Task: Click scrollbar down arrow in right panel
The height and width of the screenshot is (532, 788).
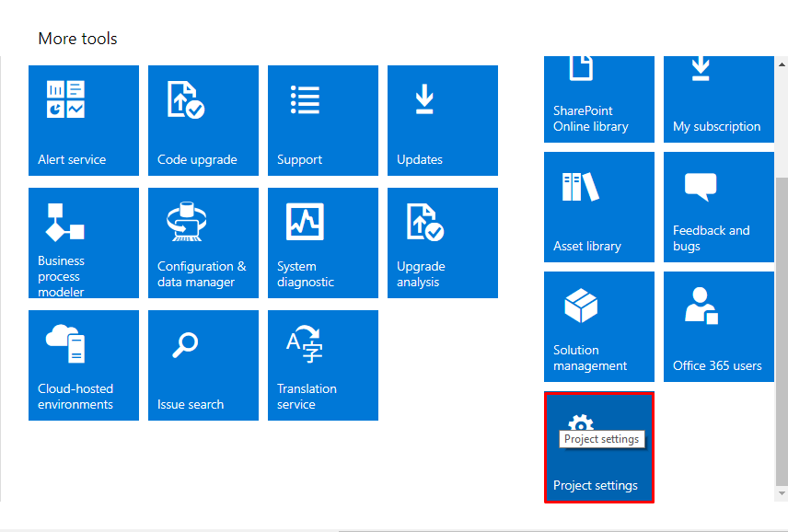Action: coord(782,493)
